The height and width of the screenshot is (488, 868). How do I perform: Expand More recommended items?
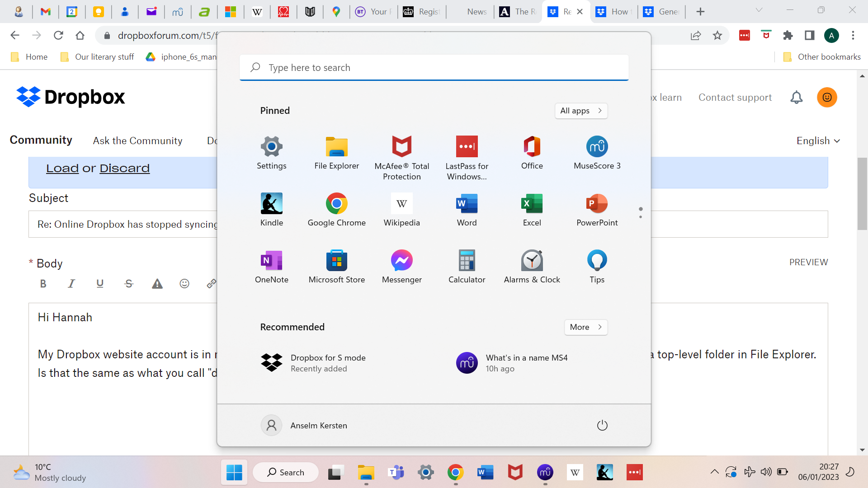coord(586,327)
